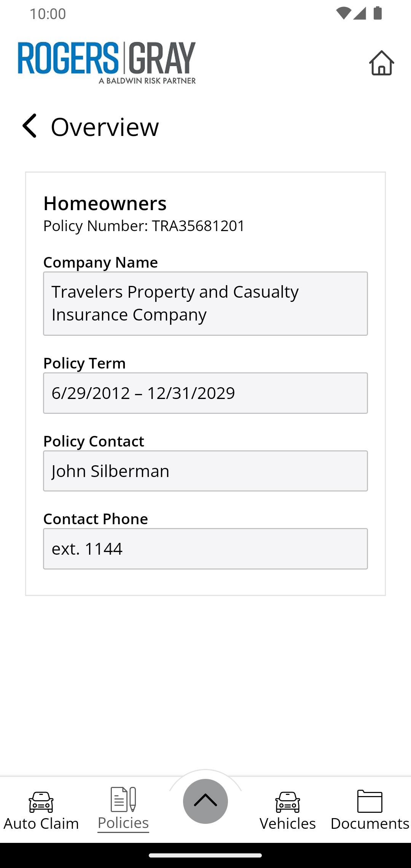Tap the battery status icon

(378, 13)
